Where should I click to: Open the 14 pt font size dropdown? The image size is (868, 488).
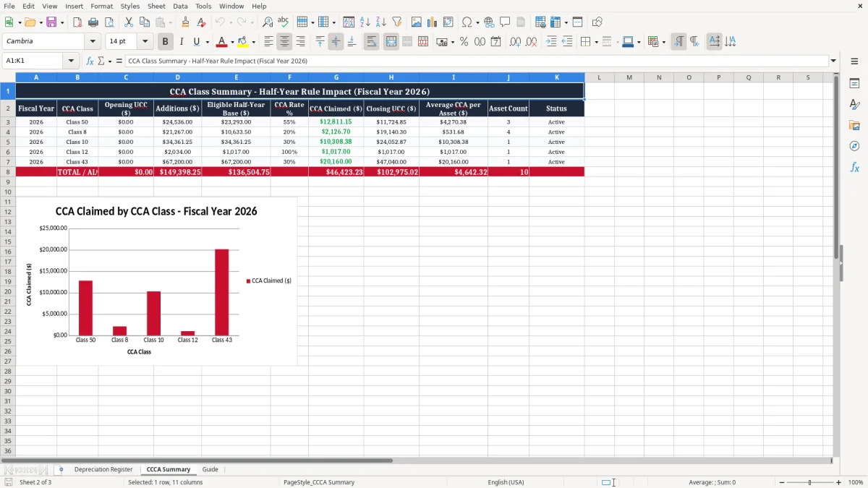145,41
